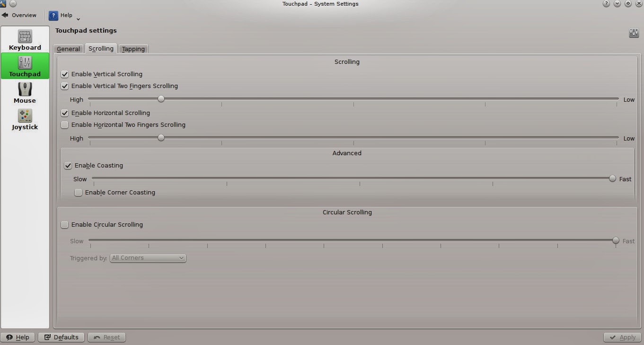This screenshot has height=345, width=644.
Task: Check Enable Corner Coasting
Action: point(79,193)
